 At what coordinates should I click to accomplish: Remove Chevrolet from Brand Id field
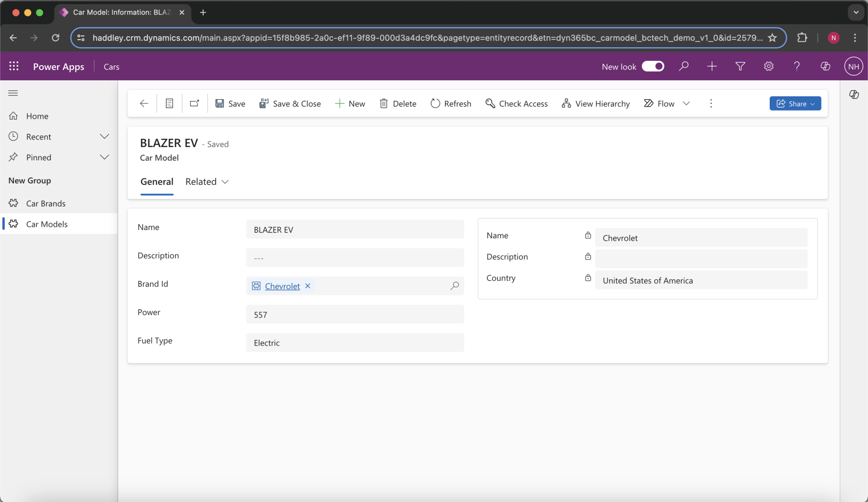coord(308,286)
